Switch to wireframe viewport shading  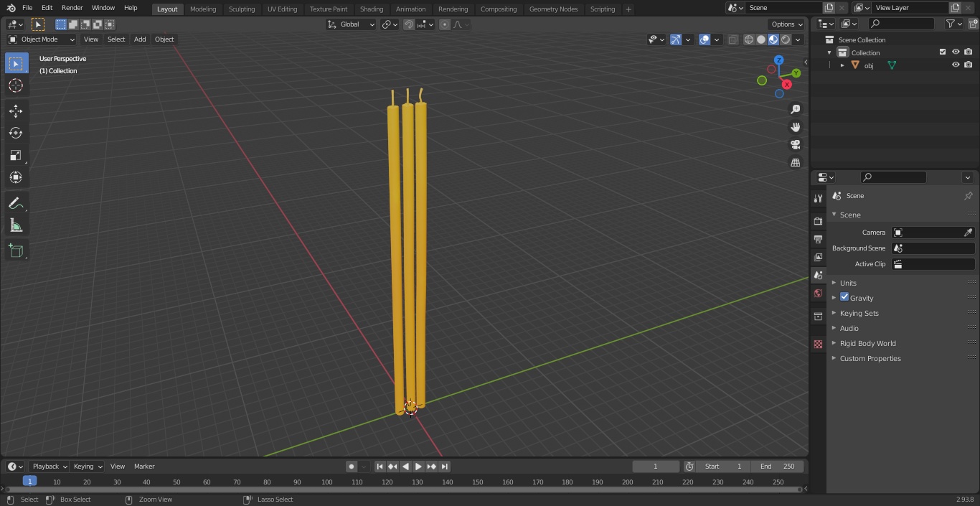[x=749, y=39]
